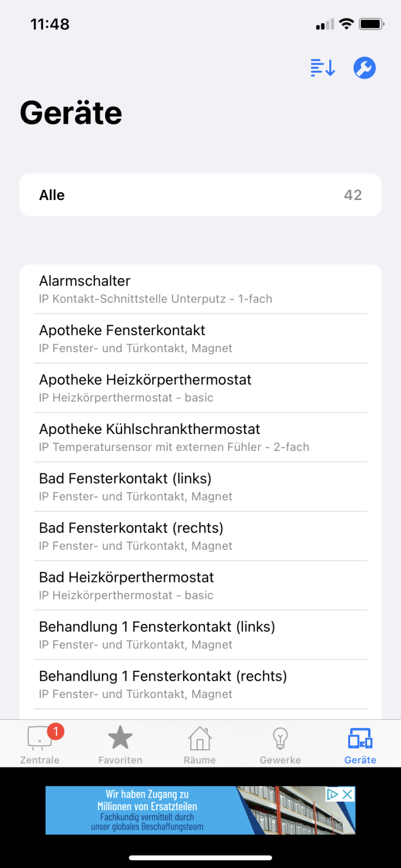
Task: Tap the Apotheke Kühlschrankthermostat entry
Action: point(200,437)
